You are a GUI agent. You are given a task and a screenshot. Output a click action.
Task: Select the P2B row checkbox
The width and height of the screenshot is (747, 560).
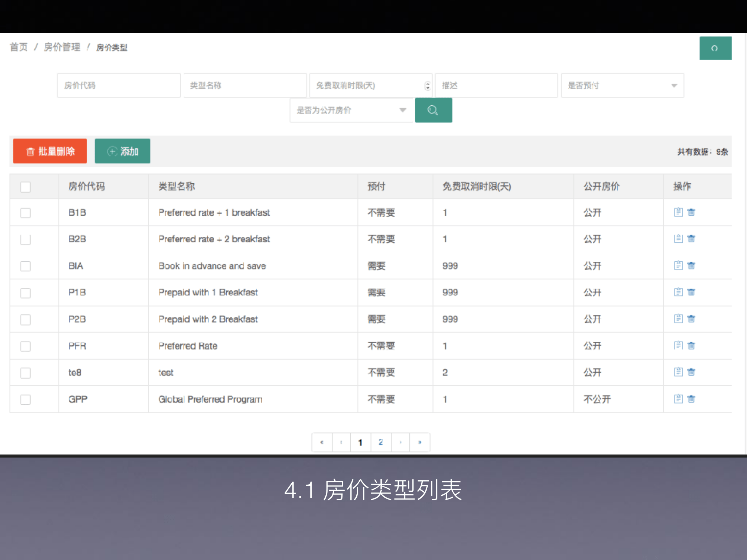click(x=25, y=320)
